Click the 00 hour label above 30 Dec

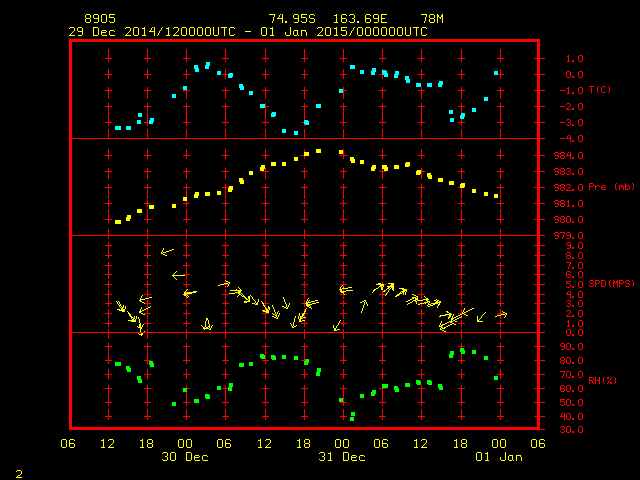click(x=185, y=444)
